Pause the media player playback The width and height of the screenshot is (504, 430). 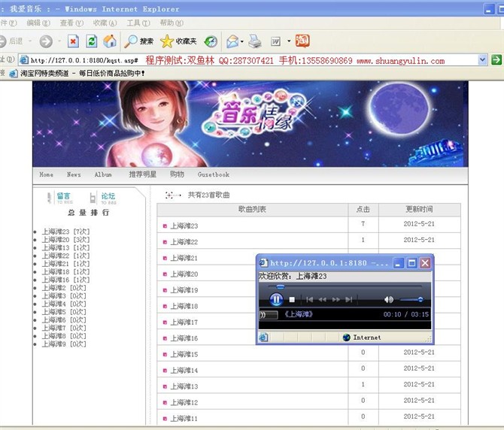[x=276, y=299]
